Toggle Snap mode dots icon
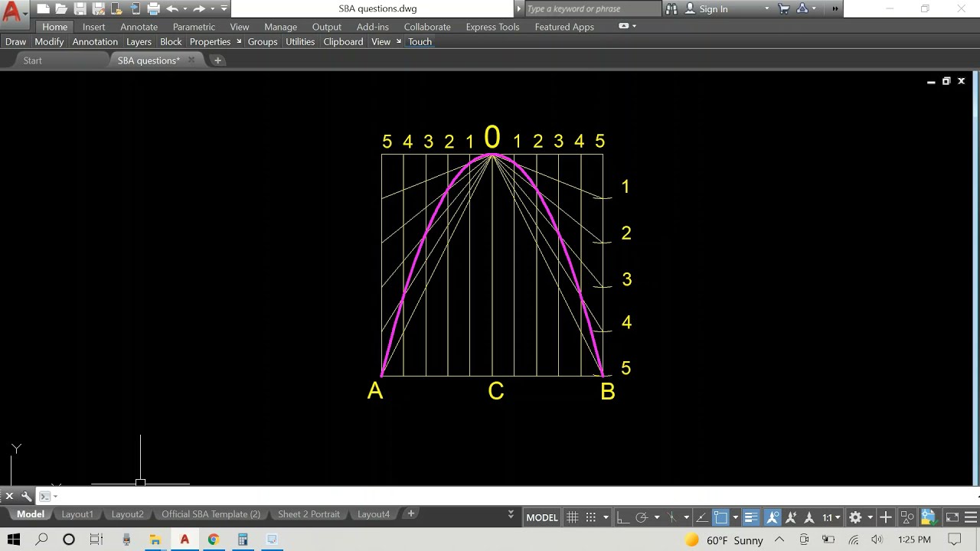The image size is (980, 551). tap(590, 517)
